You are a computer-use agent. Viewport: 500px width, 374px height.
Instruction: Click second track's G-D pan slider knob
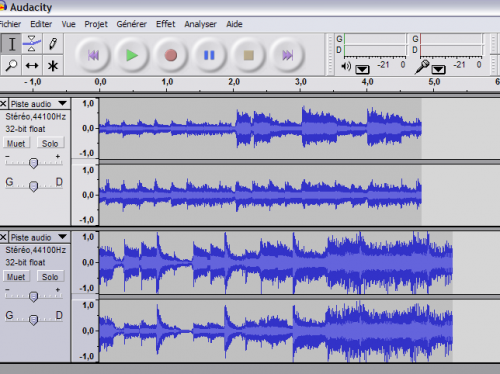(33, 320)
